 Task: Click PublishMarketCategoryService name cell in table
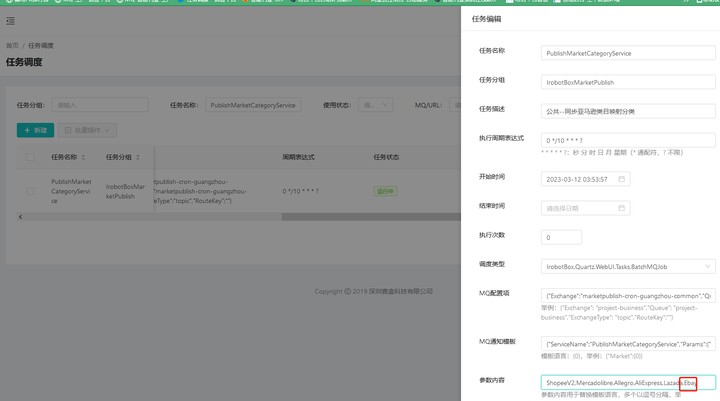pyautogui.click(x=71, y=191)
